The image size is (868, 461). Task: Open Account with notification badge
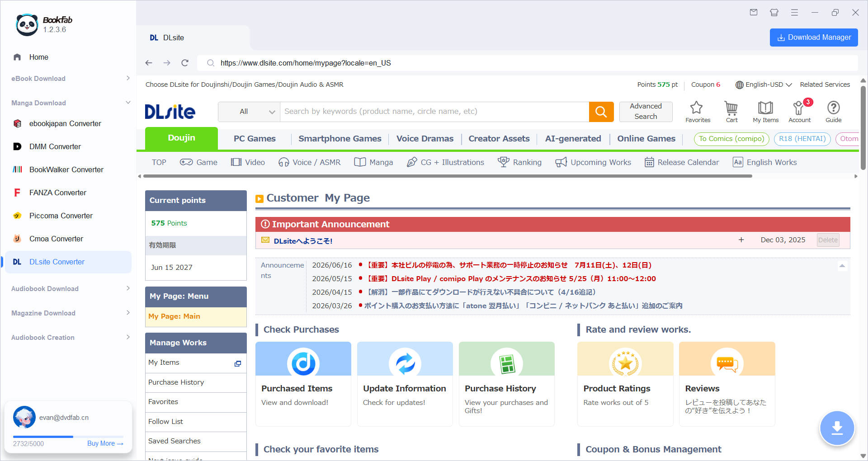[x=799, y=112]
